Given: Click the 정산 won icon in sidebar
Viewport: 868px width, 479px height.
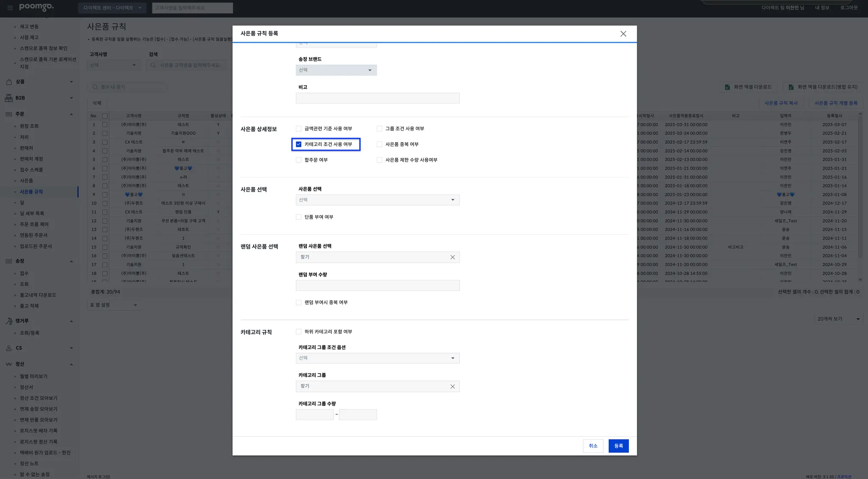Looking at the screenshot, I should (8, 364).
